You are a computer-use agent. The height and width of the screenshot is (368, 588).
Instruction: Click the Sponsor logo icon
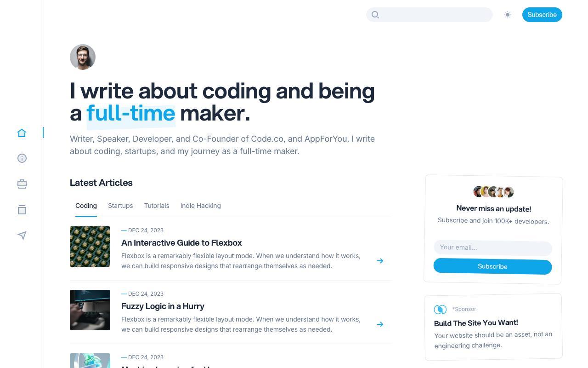pos(440,310)
